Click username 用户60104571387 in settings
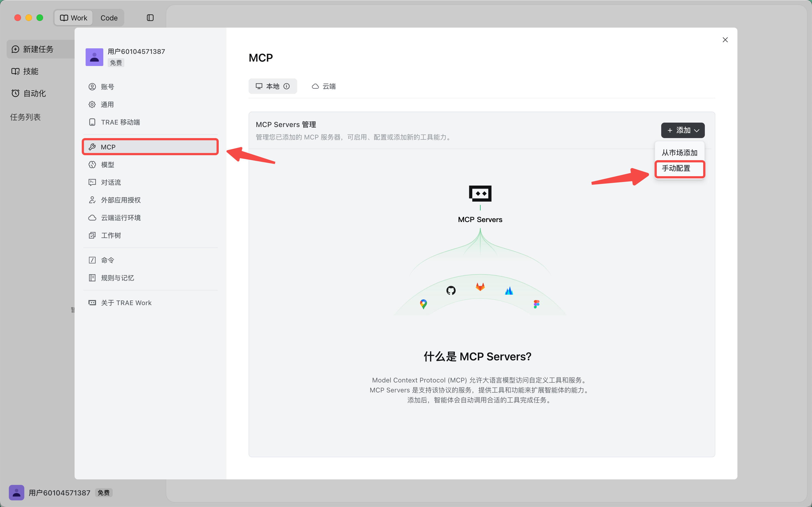The width and height of the screenshot is (812, 507). click(x=136, y=51)
